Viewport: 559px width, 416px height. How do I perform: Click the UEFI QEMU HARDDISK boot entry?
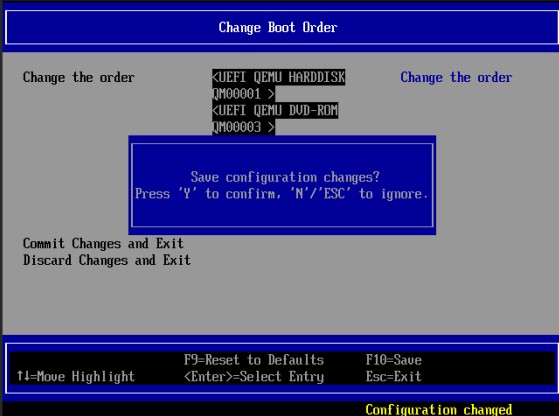click(278, 77)
